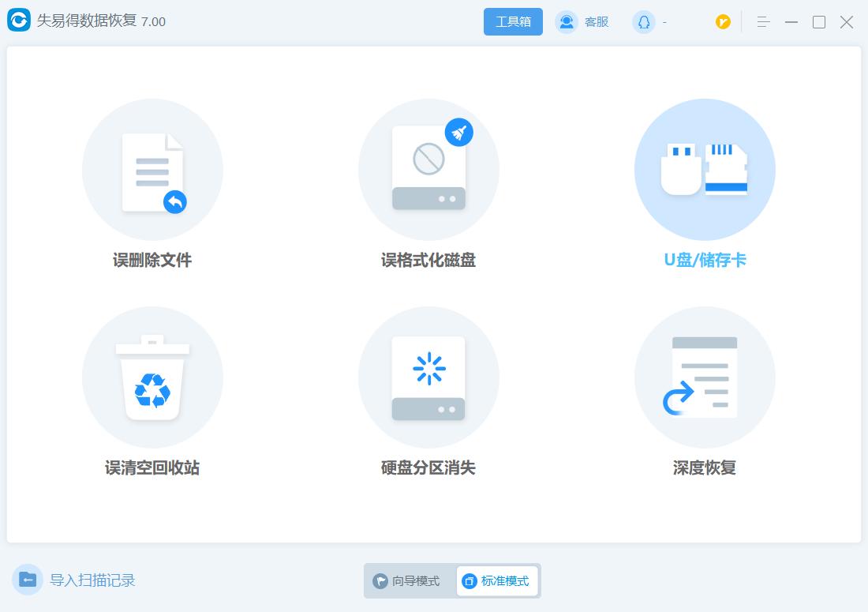Viewport: 868px width, 612px height.
Task: Click the 深度恢复 label under its icon
Action: pos(705,467)
